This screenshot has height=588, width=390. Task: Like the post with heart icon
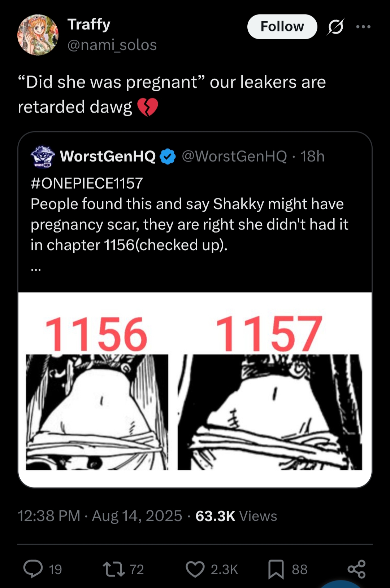point(195,569)
